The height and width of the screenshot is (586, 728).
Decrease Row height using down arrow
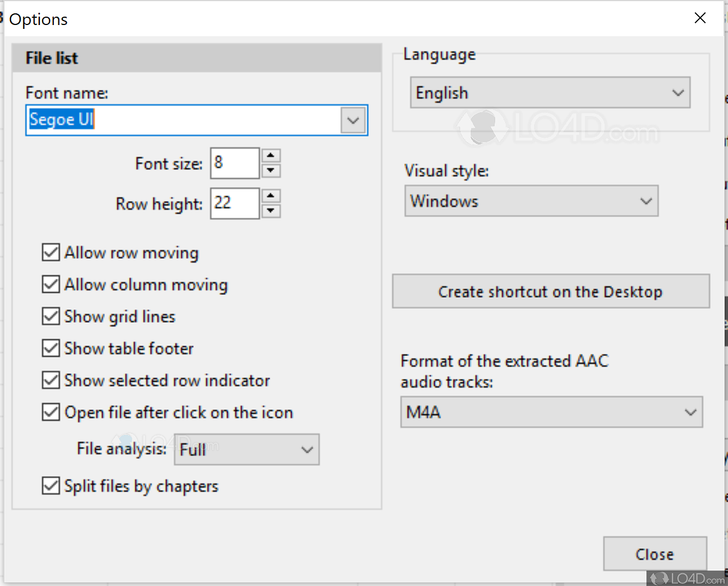pyautogui.click(x=271, y=211)
